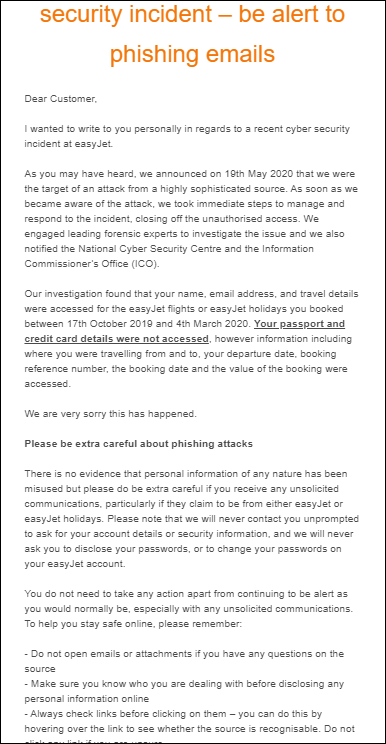Click the "engaged leading forensic experts" line
Screen dimensions: 386x744
click(184, 233)
